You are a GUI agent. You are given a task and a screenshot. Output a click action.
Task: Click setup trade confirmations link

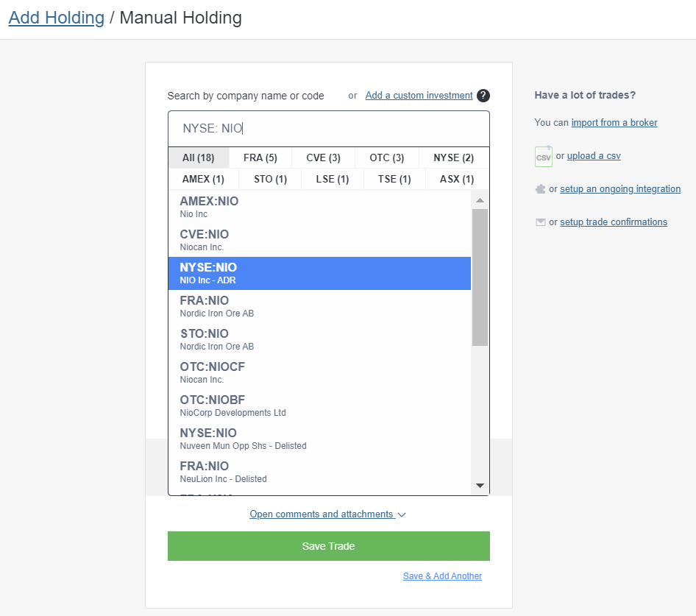(614, 222)
